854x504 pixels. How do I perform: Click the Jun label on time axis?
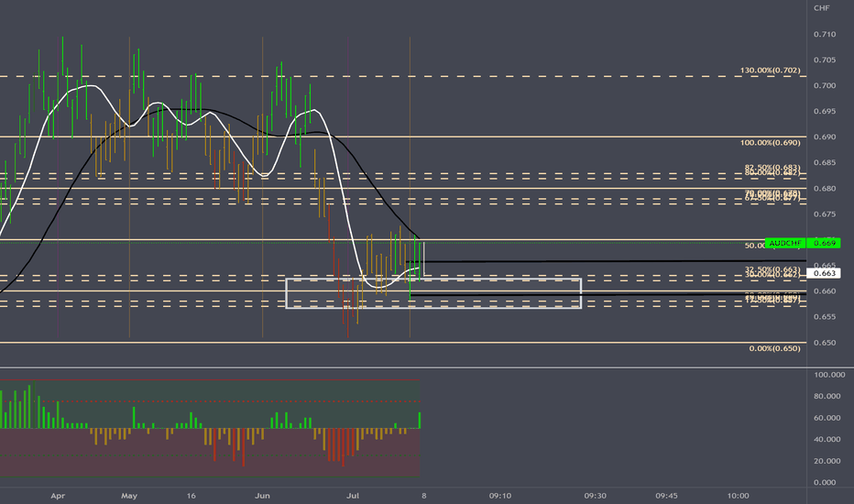point(262,496)
